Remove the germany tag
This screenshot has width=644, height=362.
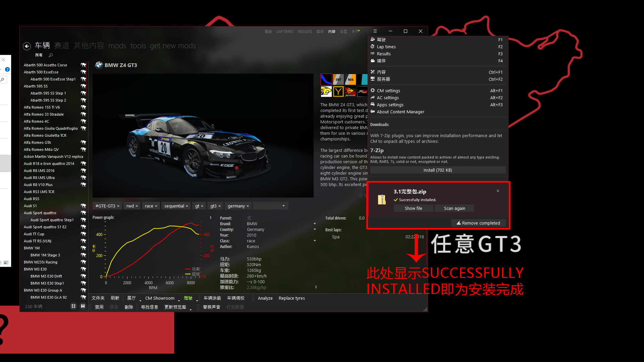248,206
